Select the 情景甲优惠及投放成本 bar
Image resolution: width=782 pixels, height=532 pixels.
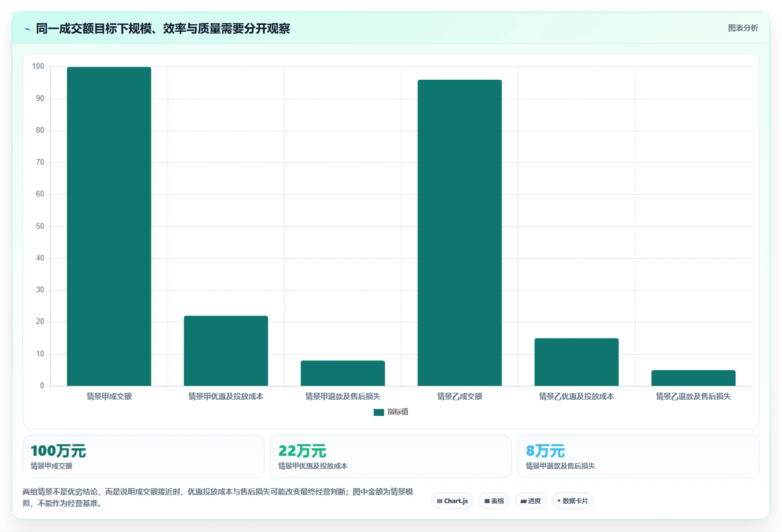click(226, 351)
